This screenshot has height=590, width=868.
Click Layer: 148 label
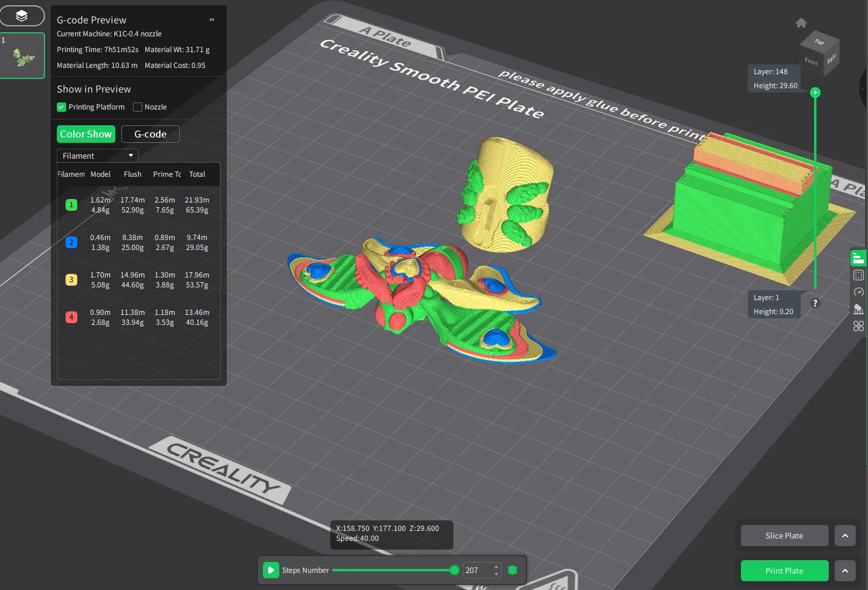pyautogui.click(x=770, y=71)
